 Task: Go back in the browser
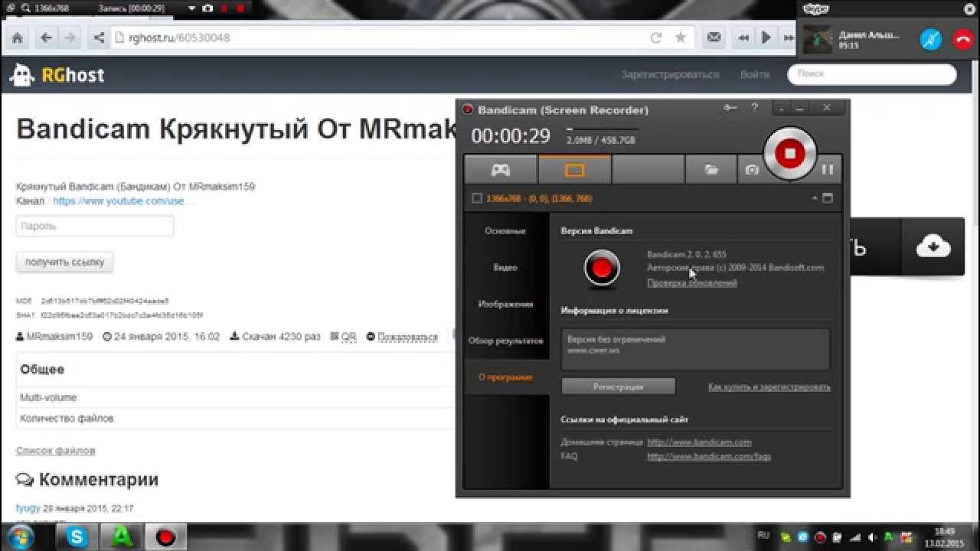(47, 37)
